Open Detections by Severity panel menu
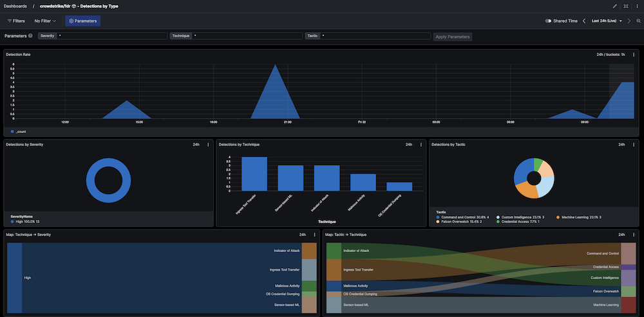Viewport: 644px width, 317px height. [x=208, y=145]
